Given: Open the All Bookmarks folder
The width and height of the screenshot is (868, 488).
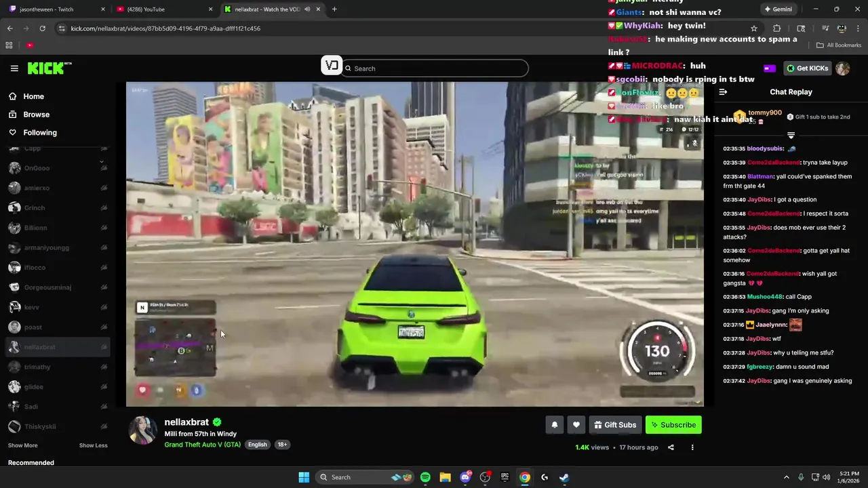Looking at the screenshot, I should click(x=839, y=45).
